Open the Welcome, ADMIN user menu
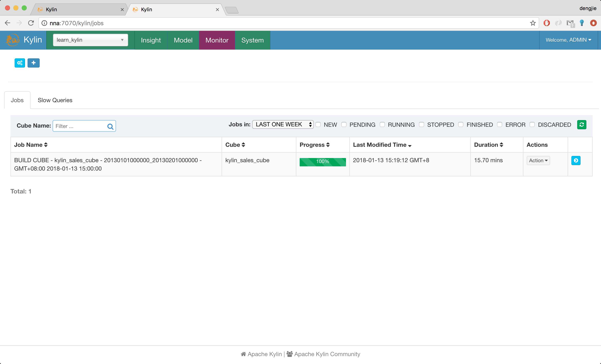This screenshot has width=601, height=364. [x=568, y=40]
